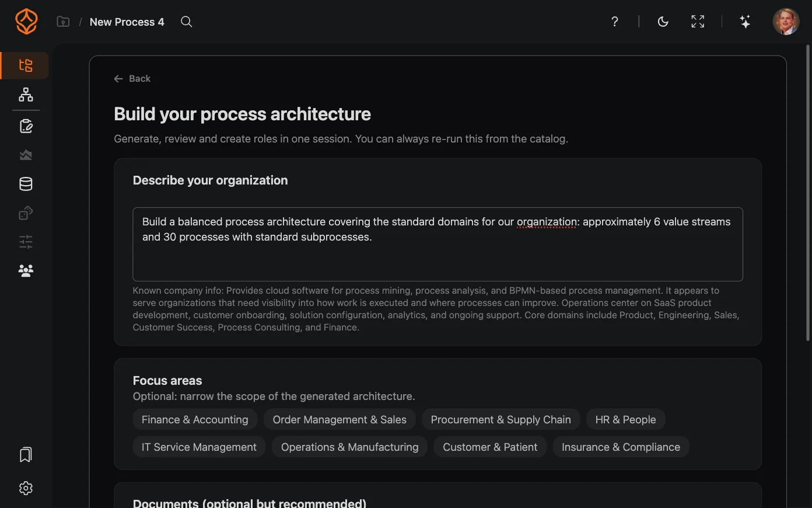812x508 pixels.
Task: Select process tree icon in sidebar
Action: coord(26,65)
